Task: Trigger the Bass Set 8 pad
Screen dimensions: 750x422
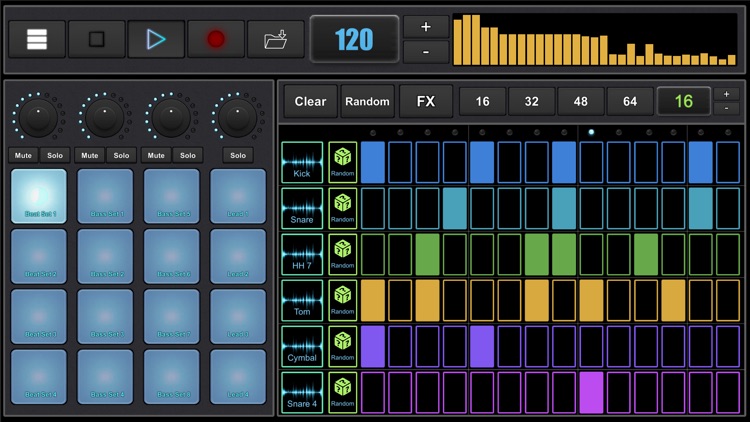Action: point(172,377)
